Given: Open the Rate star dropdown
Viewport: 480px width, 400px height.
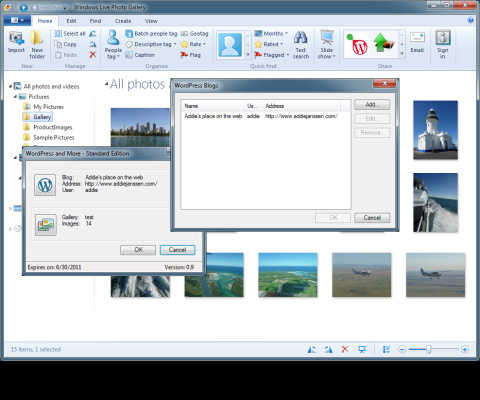Looking at the screenshot, I should pos(193,44).
